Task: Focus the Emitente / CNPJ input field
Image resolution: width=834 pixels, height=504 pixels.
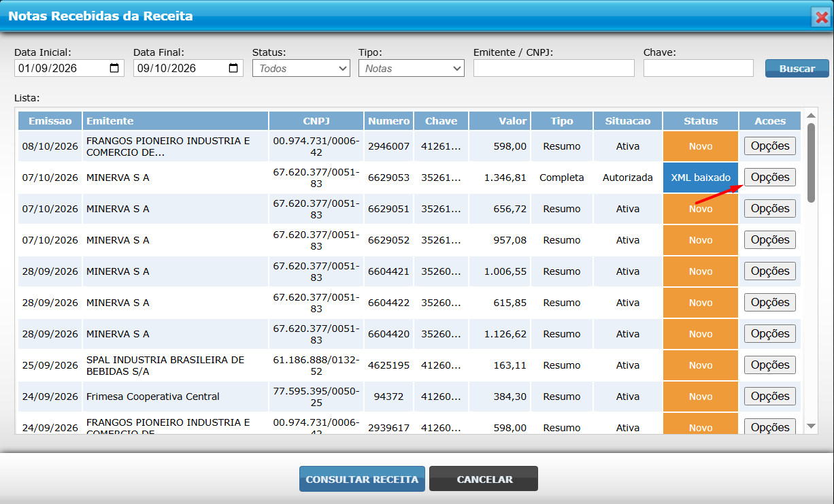Action: (x=554, y=68)
